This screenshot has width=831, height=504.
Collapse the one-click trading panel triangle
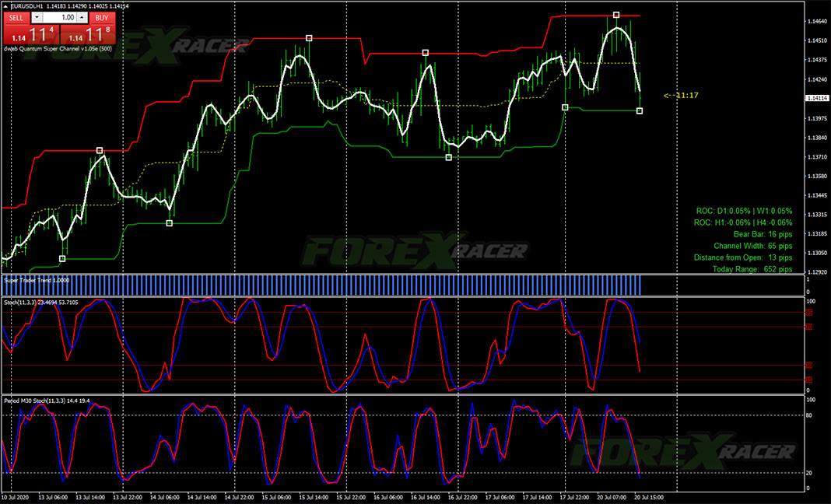click(x=7, y=6)
